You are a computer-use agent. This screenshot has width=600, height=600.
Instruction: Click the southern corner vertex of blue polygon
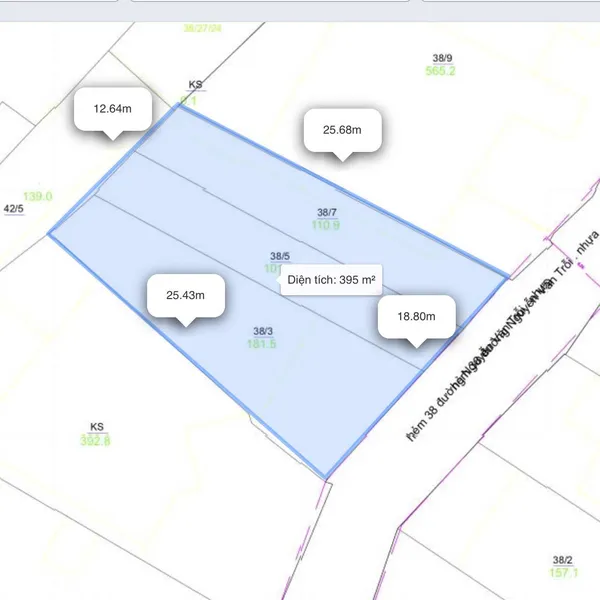coord(326,477)
